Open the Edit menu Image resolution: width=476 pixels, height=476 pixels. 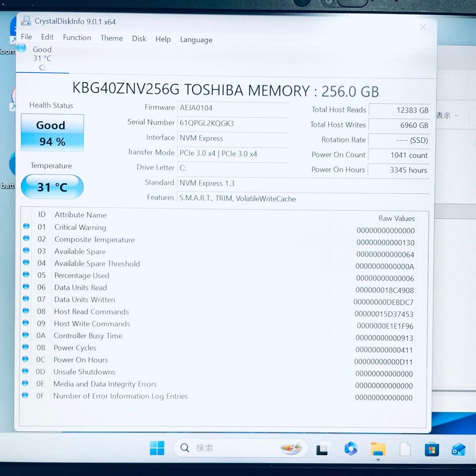tap(47, 37)
